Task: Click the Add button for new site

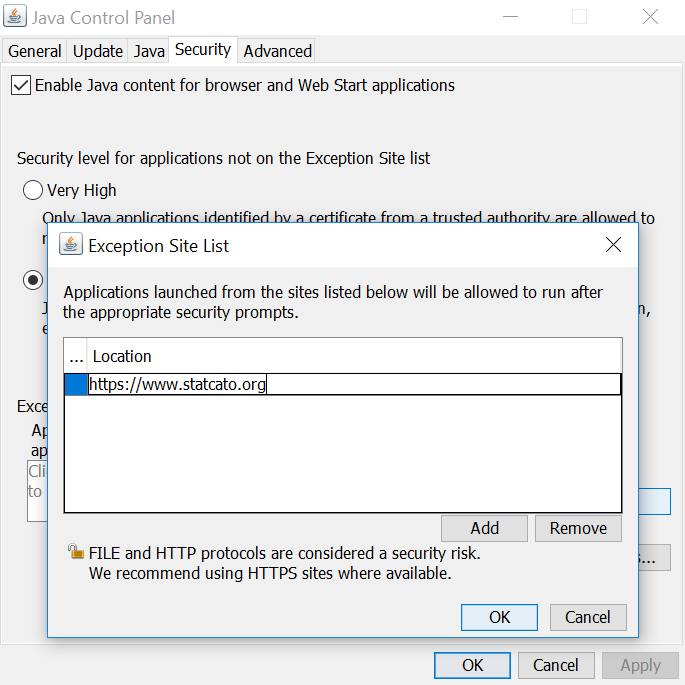Action: [484, 528]
